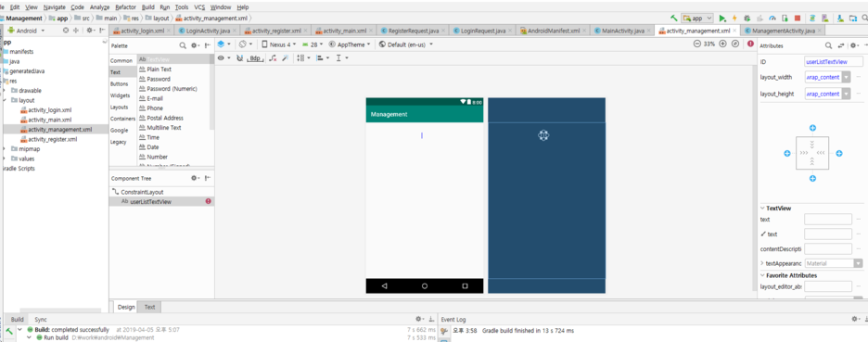Open View Options eye dropdown

pos(223,57)
